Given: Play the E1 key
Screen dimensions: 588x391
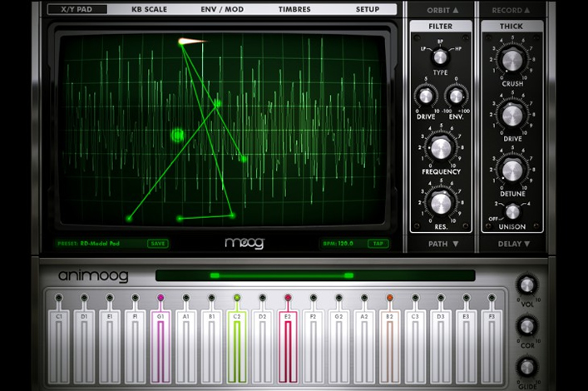Looking at the screenshot, I should [x=110, y=347].
